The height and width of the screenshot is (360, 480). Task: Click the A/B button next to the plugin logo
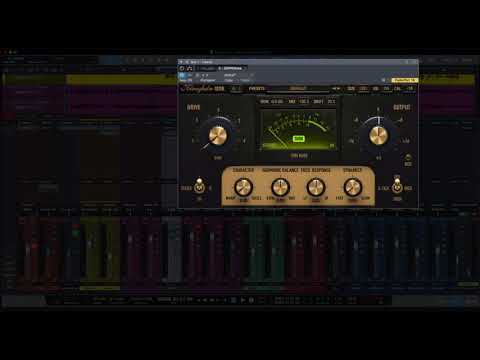pyautogui.click(x=236, y=89)
